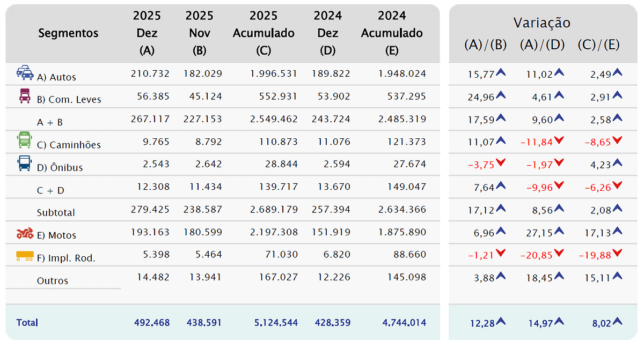Select the 2024 Acumulado (E) column header
Screen dimensions: 644x349
pyautogui.click(x=392, y=33)
